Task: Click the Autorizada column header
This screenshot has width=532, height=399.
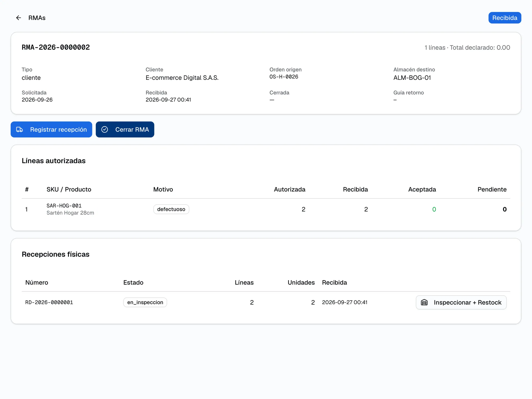Action: click(x=290, y=189)
